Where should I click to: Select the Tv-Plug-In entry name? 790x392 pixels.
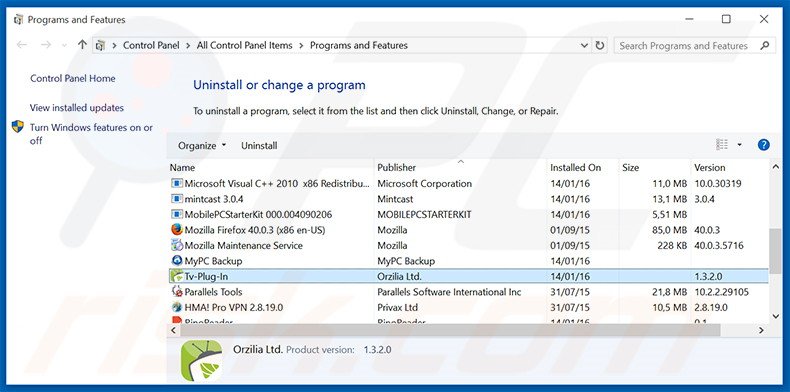click(x=207, y=277)
